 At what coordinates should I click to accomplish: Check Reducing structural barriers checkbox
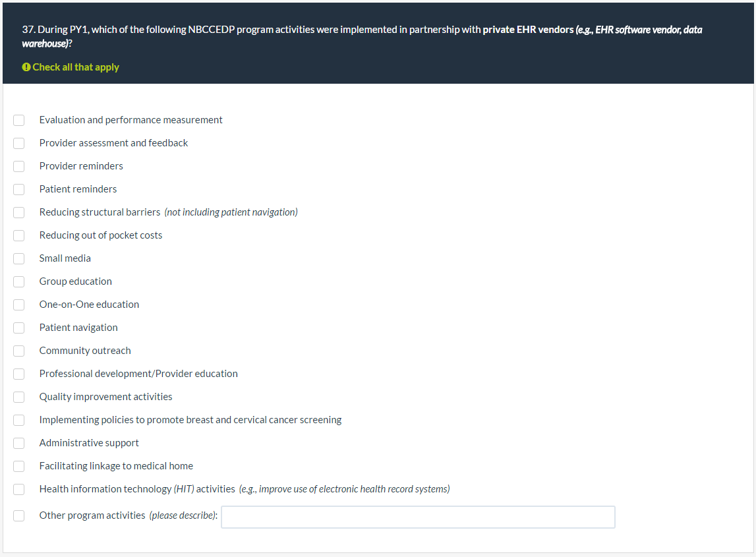pyautogui.click(x=19, y=212)
